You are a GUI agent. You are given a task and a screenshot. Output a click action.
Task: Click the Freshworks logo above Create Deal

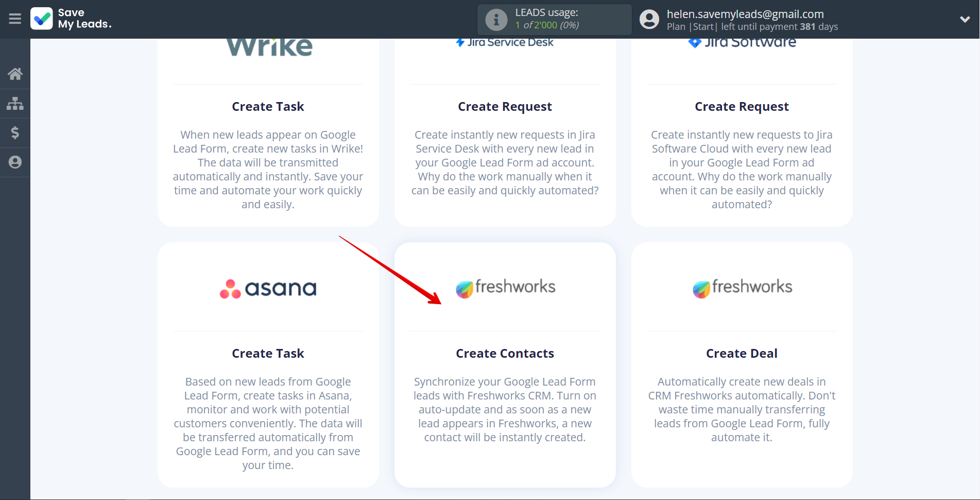[742, 288]
